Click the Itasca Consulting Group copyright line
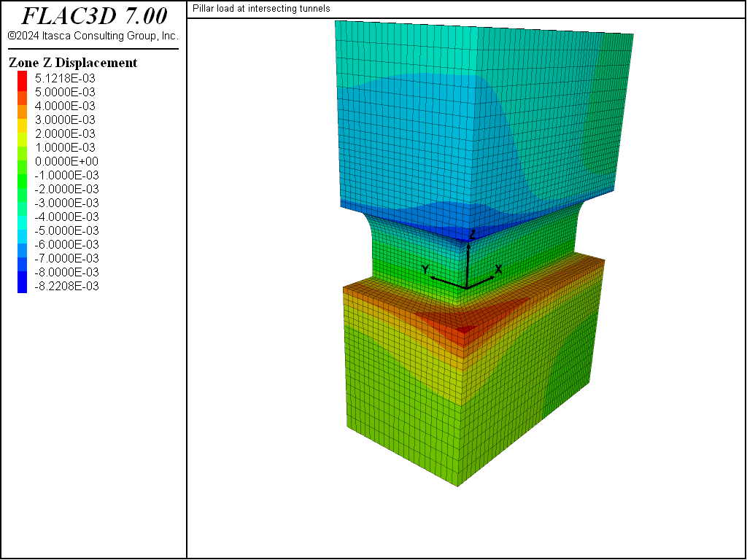This screenshot has width=747, height=560. [93, 36]
